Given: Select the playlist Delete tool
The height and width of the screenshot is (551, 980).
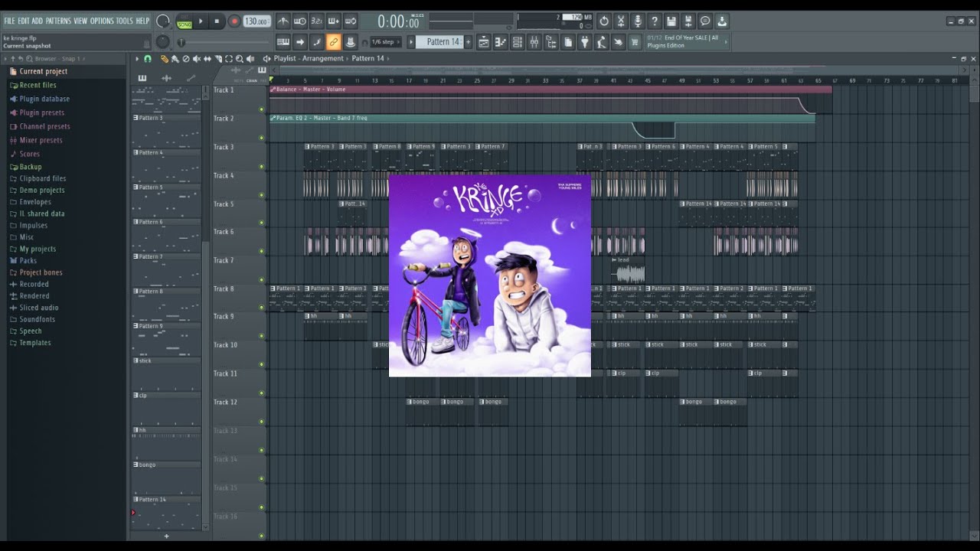Looking at the screenshot, I should tap(186, 59).
